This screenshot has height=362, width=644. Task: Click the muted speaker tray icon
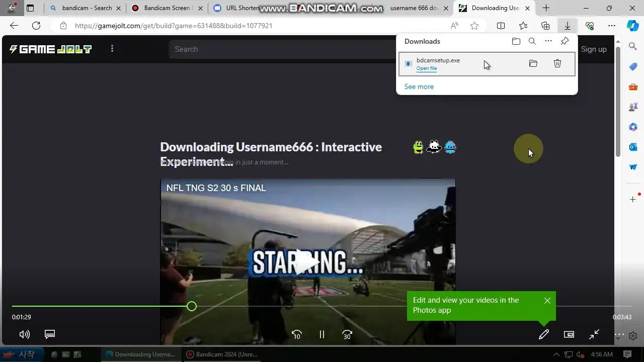pyautogui.click(x=580, y=354)
